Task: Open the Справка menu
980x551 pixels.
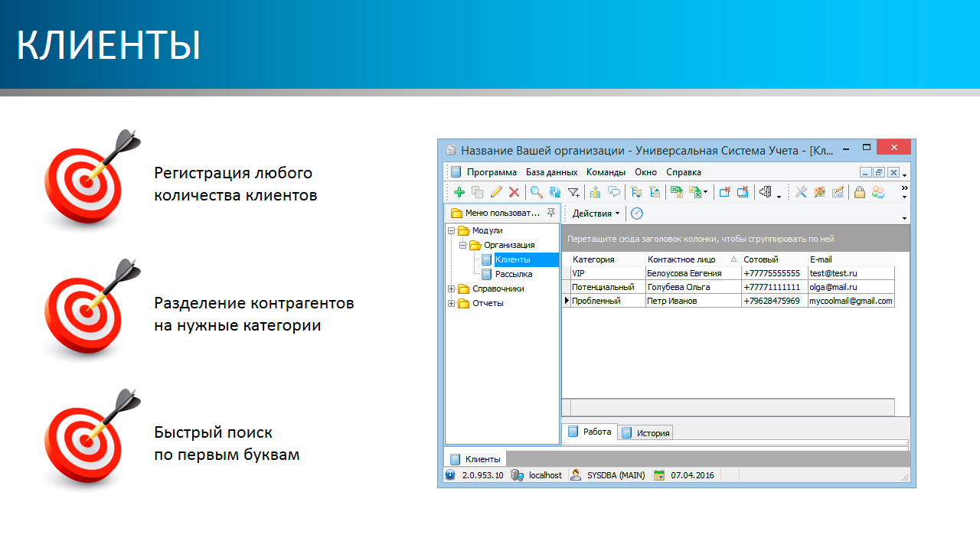Action: (x=684, y=172)
